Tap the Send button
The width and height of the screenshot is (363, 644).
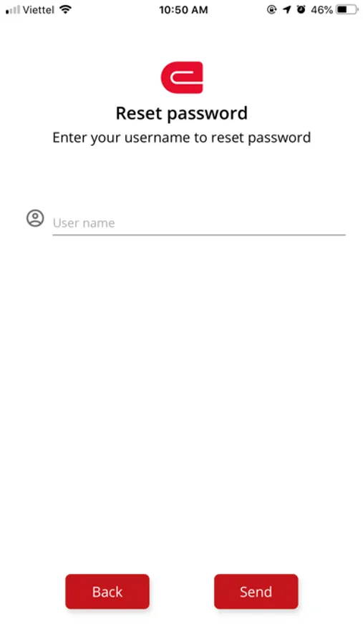(x=256, y=592)
